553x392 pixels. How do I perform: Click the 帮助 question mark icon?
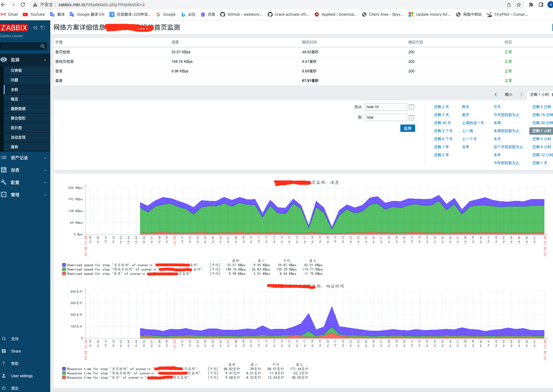click(4, 363)
